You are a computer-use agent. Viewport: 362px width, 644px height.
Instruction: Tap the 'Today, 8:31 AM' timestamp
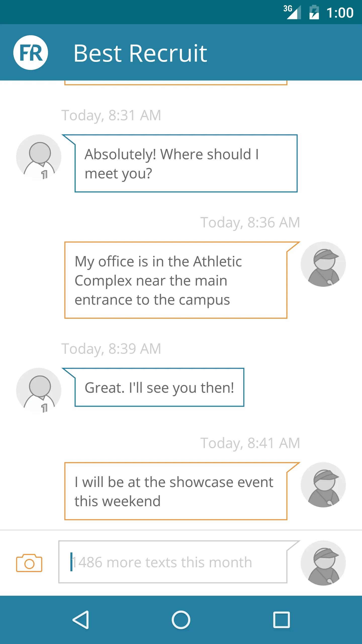click(111, 115)
